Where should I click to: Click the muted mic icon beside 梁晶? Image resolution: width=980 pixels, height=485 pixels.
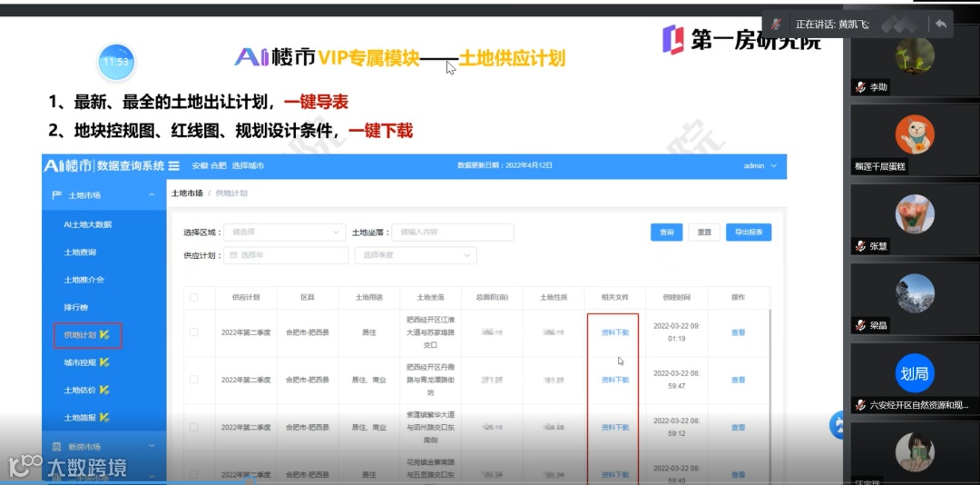click(x=860, y=325)
